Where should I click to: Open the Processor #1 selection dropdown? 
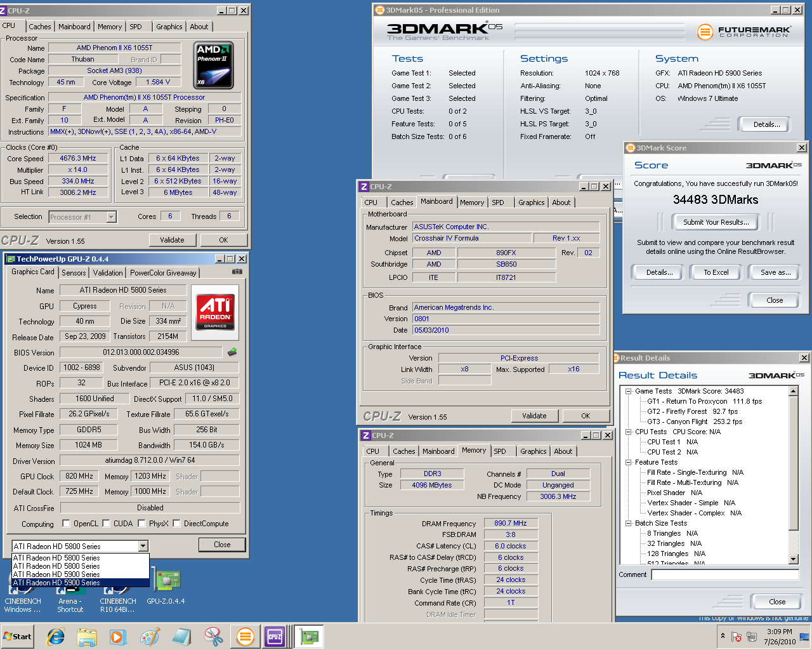tap(111, 217)
